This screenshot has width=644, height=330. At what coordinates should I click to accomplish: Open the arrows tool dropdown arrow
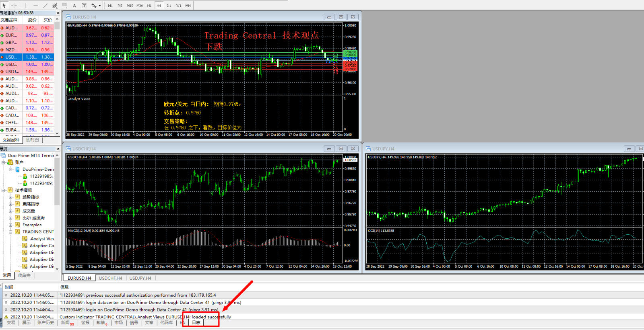pos(99,6)
